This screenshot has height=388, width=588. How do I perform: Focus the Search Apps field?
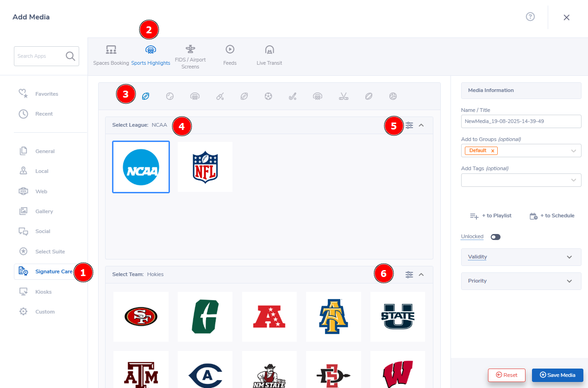(46, 56)
